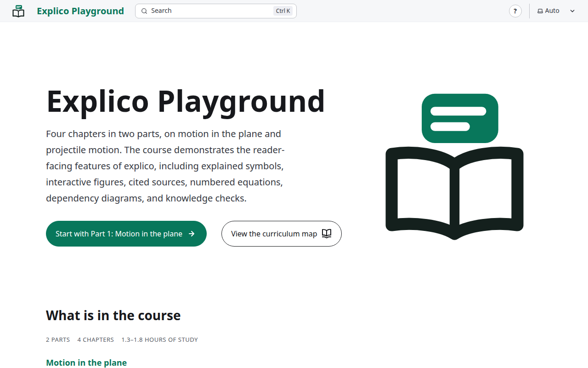
Task: Click the Explico book logo icon
Action: tap(18, 11)
